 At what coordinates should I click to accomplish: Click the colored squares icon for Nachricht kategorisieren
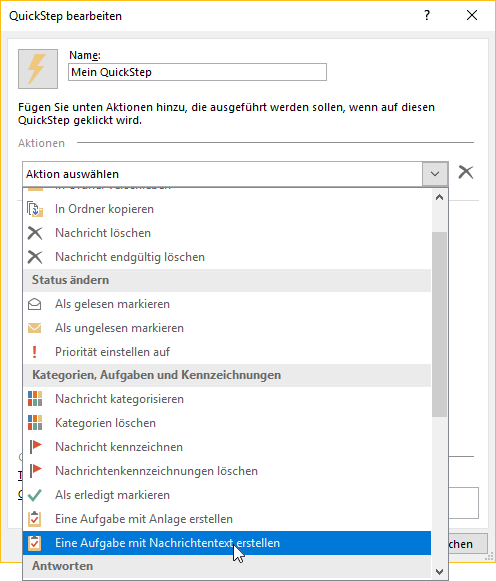35,399
